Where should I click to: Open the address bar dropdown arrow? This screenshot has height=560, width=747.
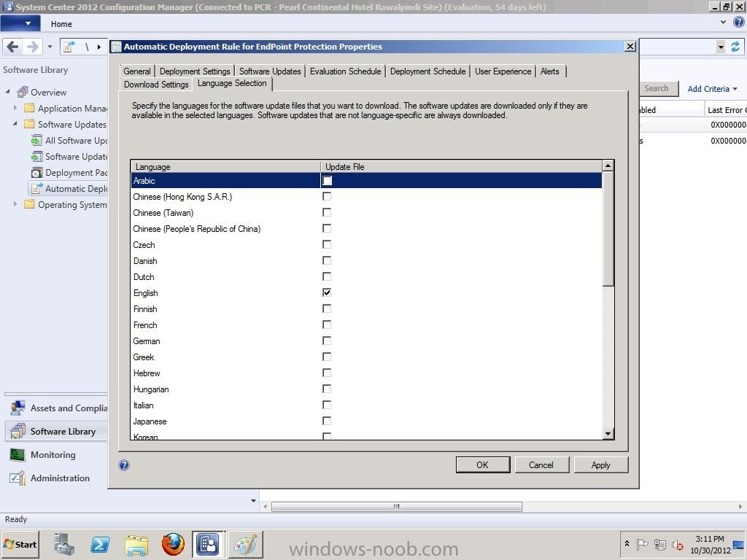coord(721,47)
